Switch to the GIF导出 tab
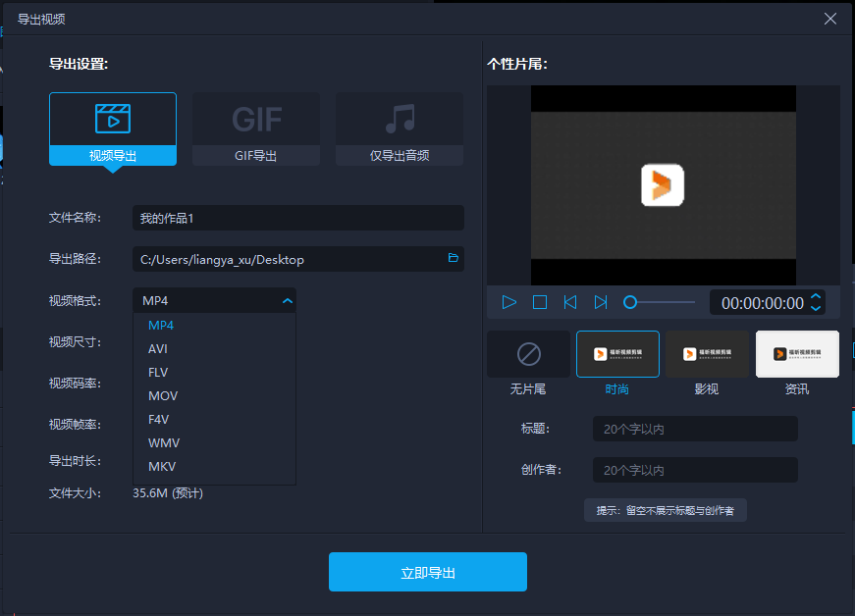The height and width of the screenshot is (616, 855). [255, 118]
